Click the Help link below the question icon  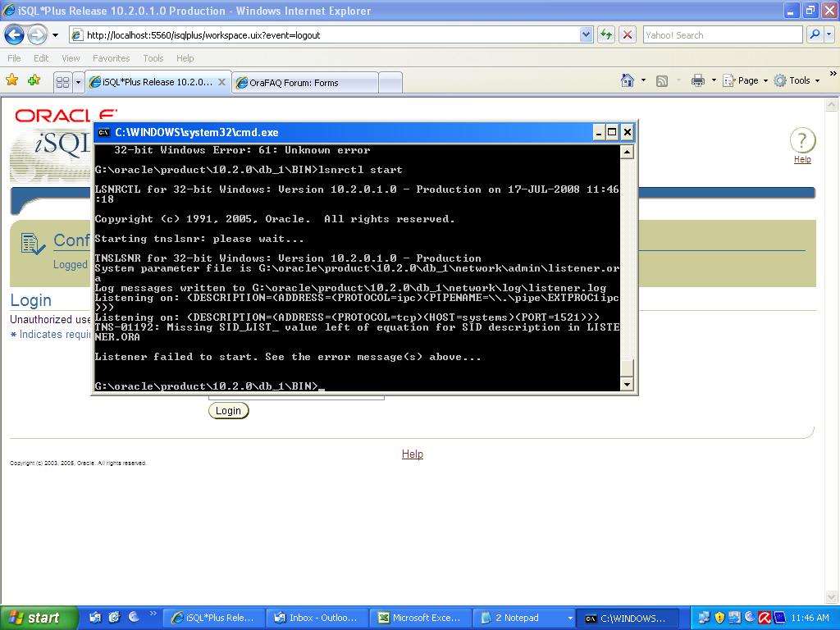click(x=802, y=159)
